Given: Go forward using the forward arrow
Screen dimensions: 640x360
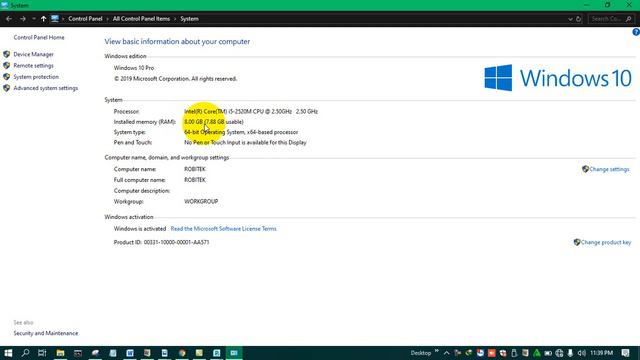Looking at the screenshot, I should pyautogui.click(x=22, y=19).
